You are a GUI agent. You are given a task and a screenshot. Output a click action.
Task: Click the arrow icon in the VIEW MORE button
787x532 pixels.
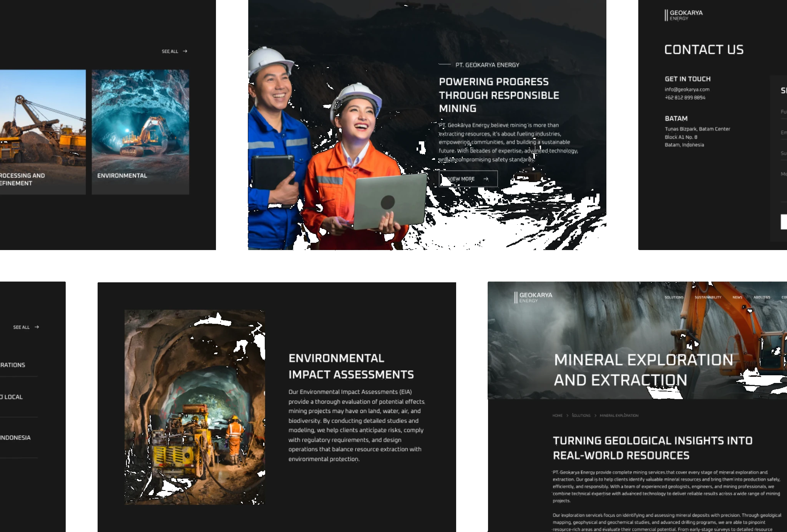[x=486, y=179]
